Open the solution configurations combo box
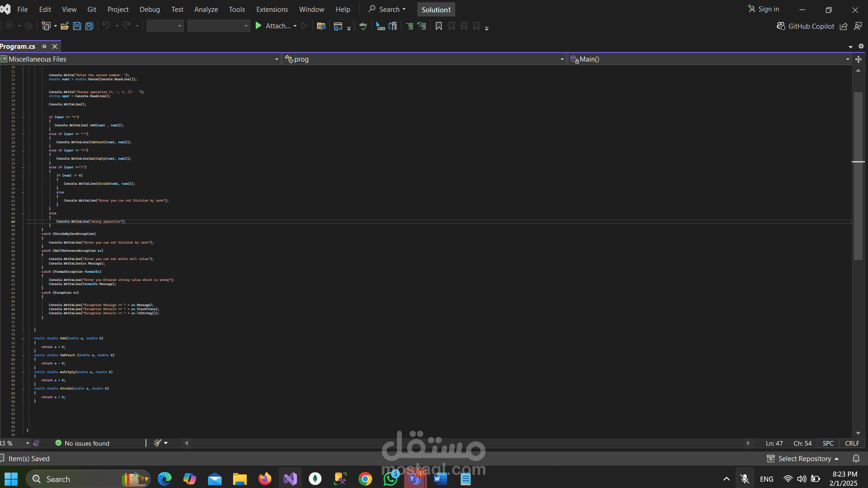This screenshot has height=488, width=868. (x=165, y=26)
